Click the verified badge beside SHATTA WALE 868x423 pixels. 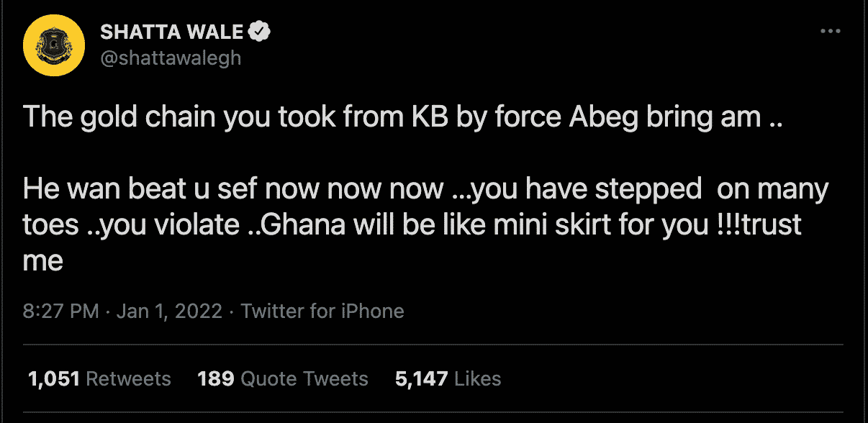tap(259, 32)
